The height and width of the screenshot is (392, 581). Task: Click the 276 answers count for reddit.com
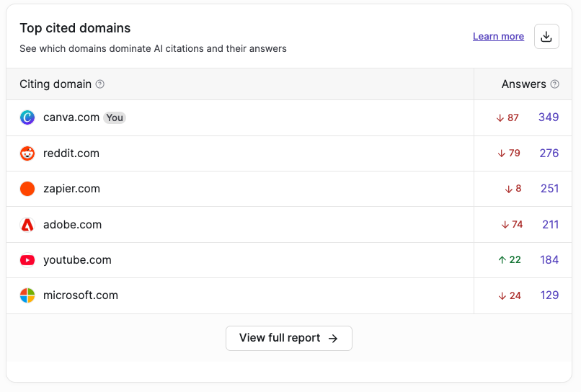pos(549,153)
